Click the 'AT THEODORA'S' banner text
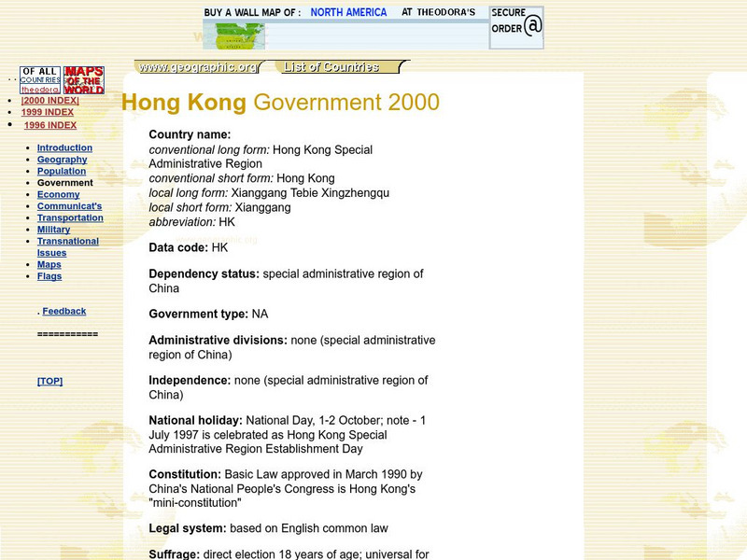 click(438, 12)
